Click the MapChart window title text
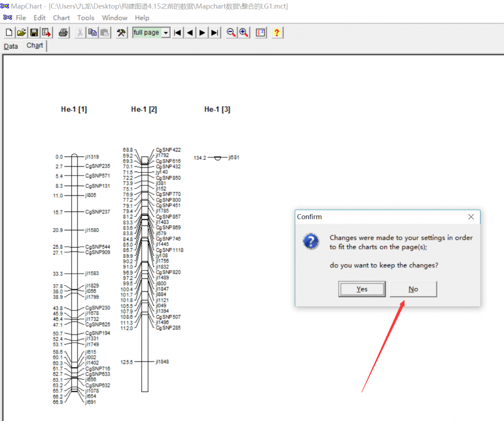The image size is (504, 421). [x=149, y=6]
